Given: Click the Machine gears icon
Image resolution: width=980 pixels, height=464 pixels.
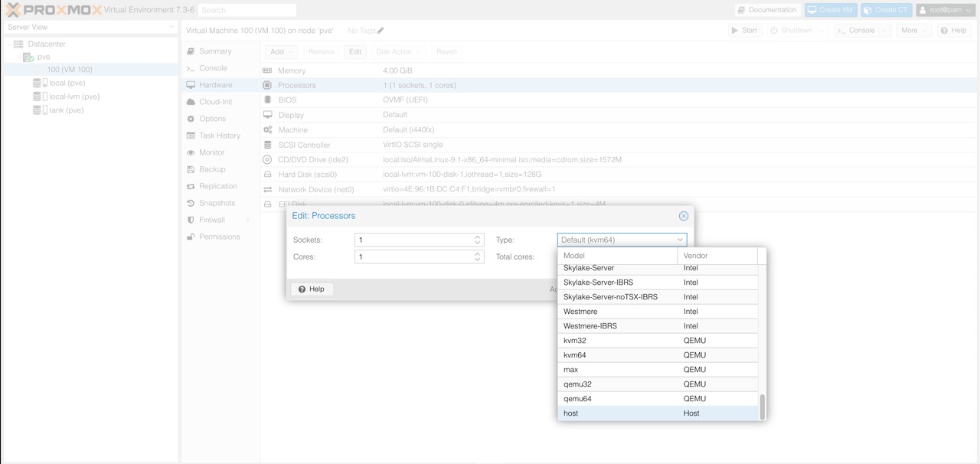Looking at the screenshot, I should click(267, 129).
